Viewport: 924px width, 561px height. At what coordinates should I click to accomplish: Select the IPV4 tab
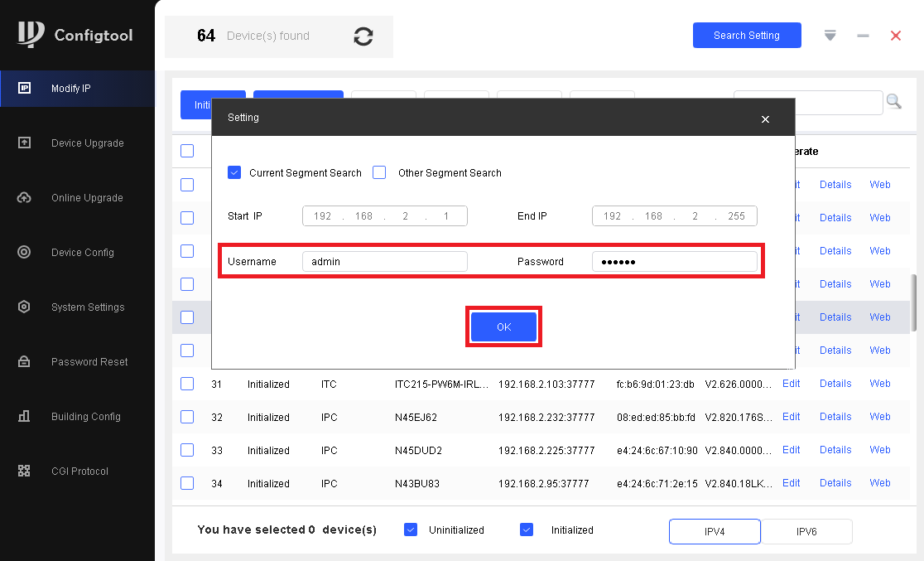714,531
